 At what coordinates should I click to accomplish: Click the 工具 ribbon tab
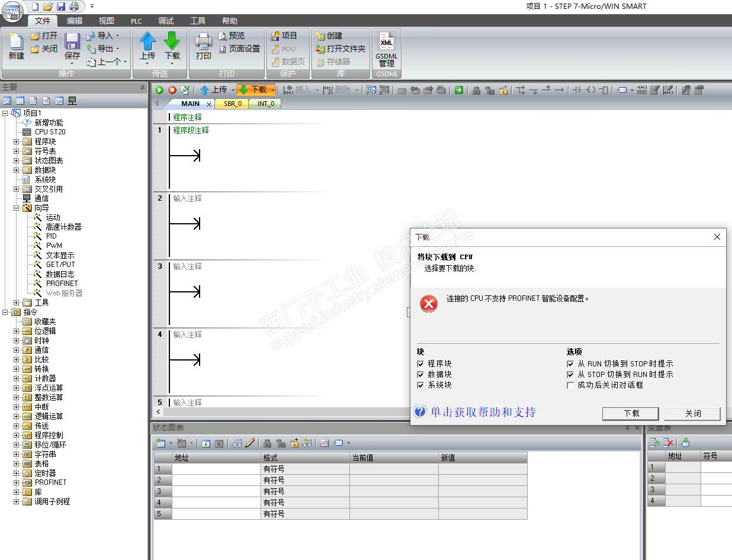point(198,21)
